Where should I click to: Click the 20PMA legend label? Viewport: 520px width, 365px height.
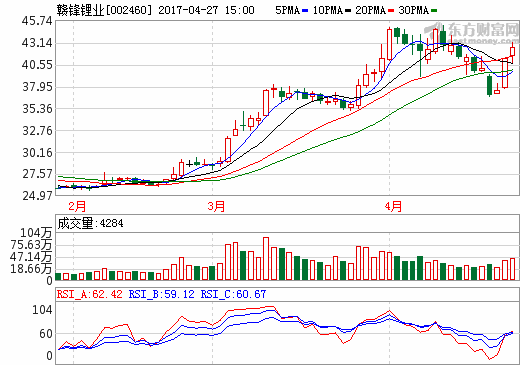click(x=370, y=10)
